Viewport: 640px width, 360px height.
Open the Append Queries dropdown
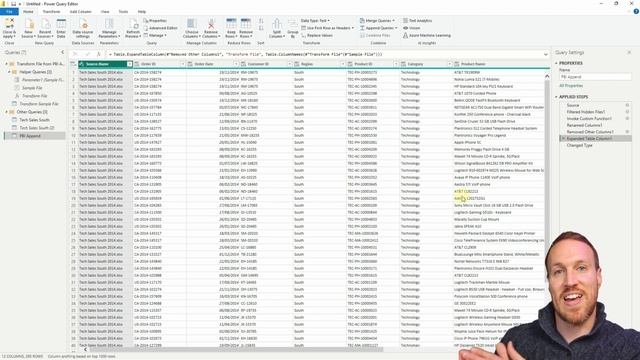coord(378,28)
